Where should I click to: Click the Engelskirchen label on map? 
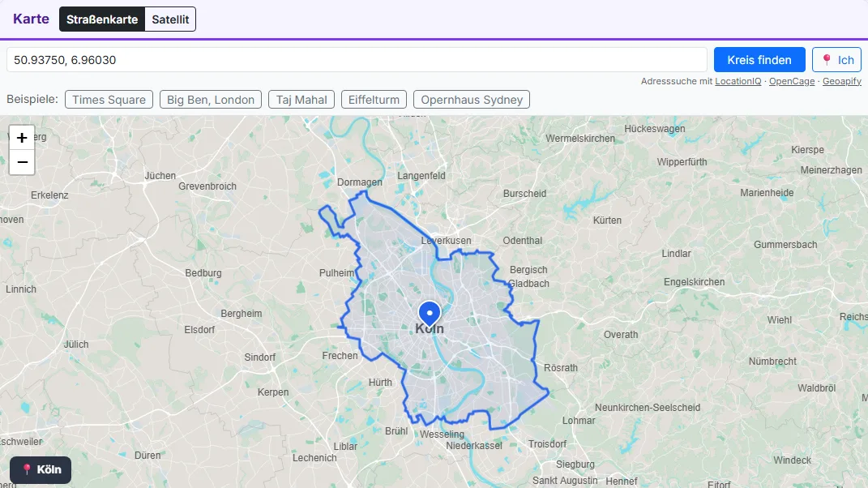pos(695,282)
